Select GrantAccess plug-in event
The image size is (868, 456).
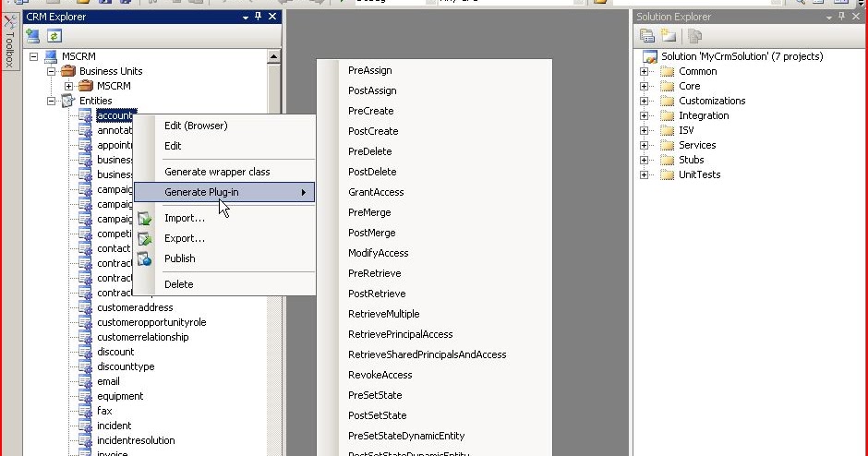[376, 192]
